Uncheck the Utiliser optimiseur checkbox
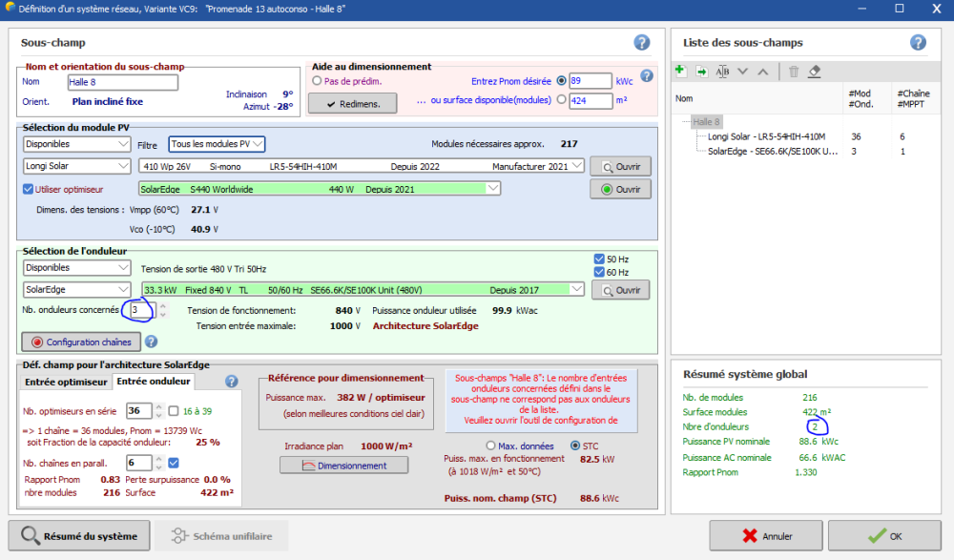This screenshot has width=954, height=560. click(x=28, y=189)
